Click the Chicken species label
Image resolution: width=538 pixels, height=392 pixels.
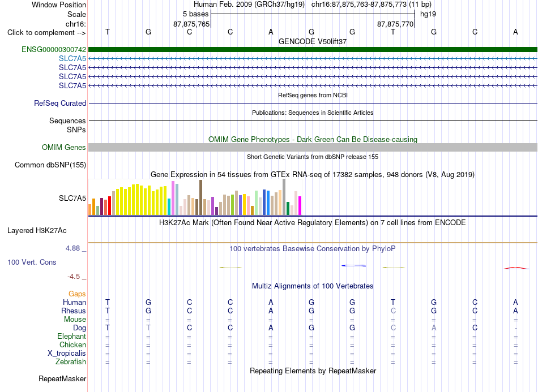(x=72, y=344)
